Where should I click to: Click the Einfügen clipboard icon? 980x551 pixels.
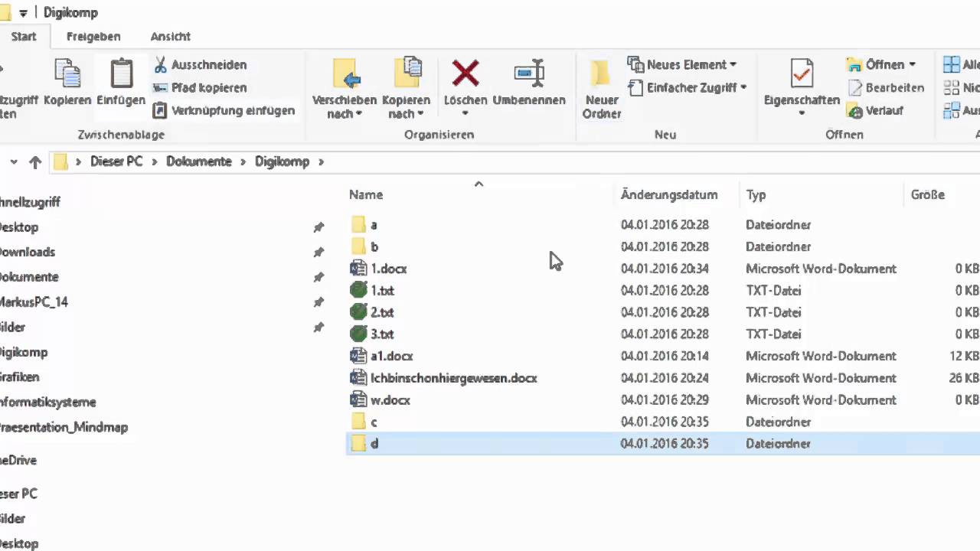(x=121, y=73)
